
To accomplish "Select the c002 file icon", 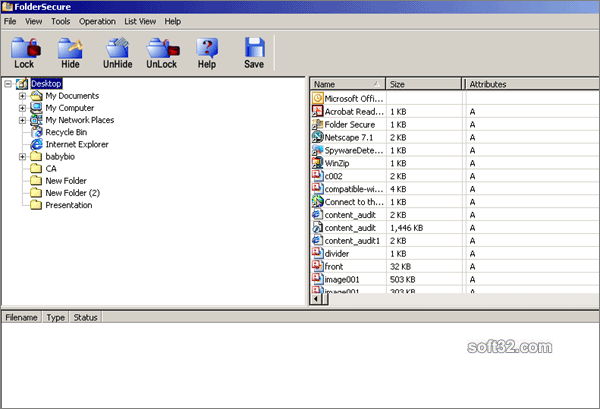I will point(318,176).
